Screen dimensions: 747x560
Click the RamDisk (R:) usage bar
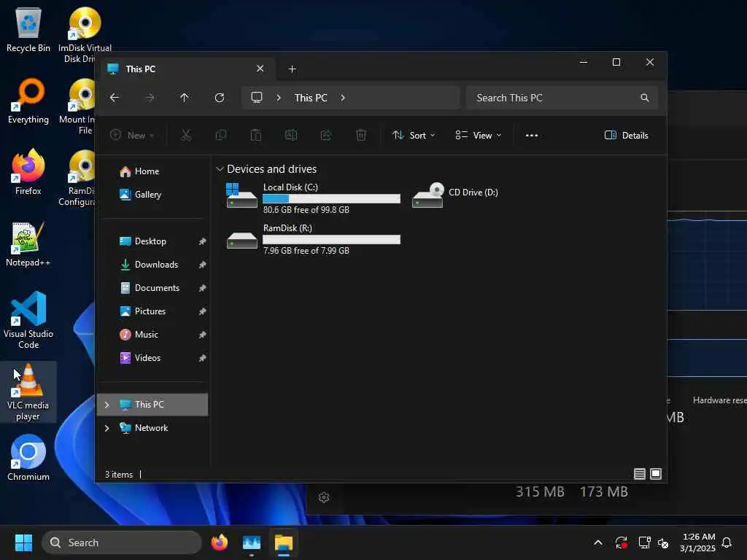[332, 239]
